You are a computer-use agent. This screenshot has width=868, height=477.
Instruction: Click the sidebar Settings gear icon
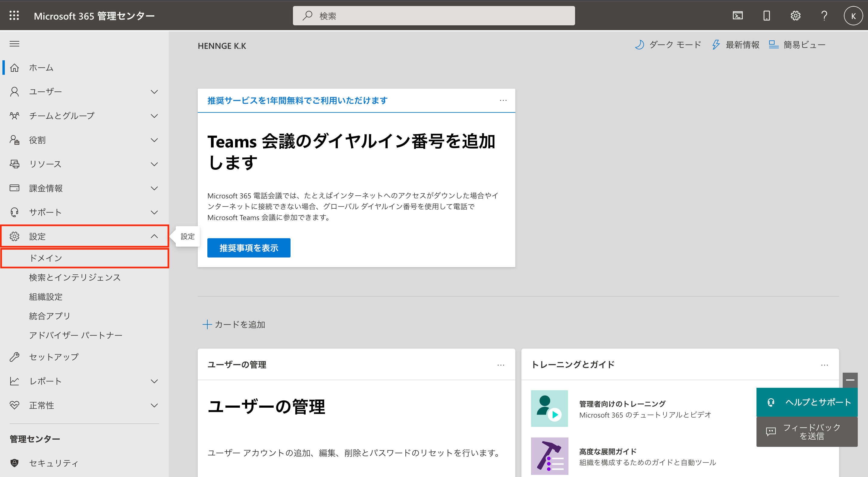tap(14, 236)
